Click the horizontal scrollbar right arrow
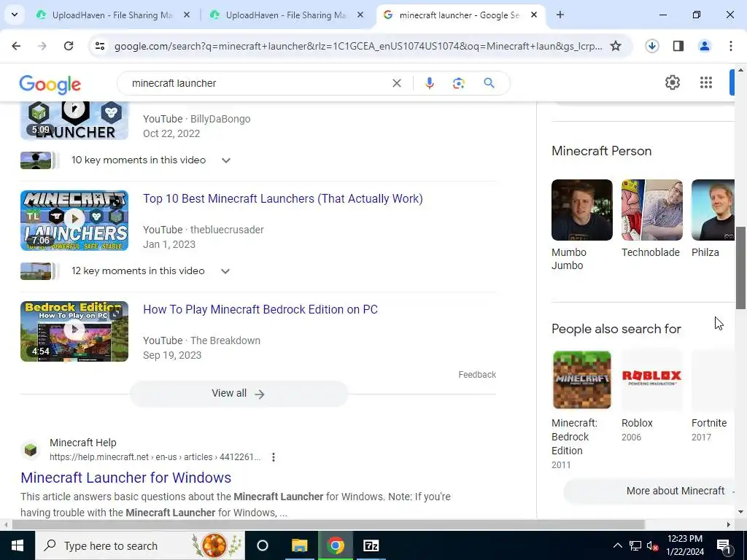The image size is (747, 560). click(729, 524)
